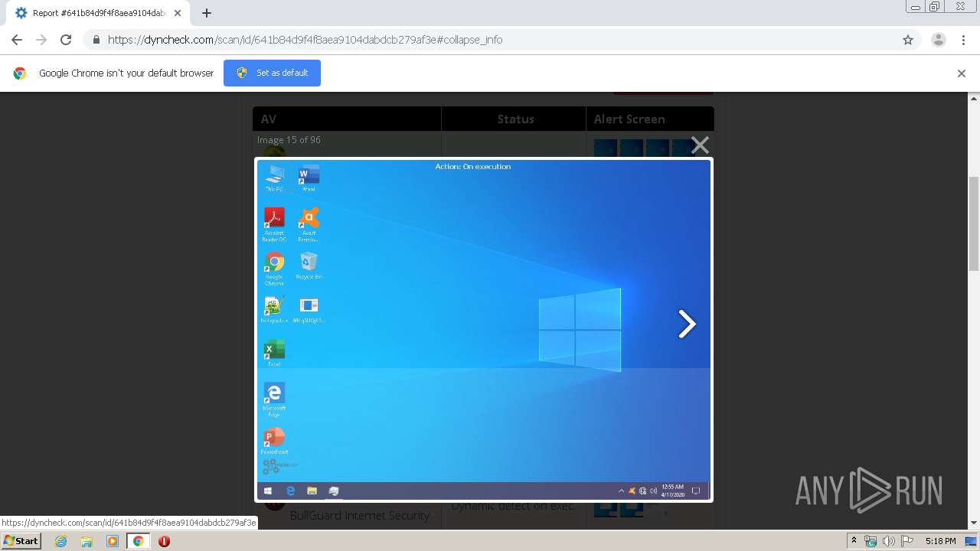The height and width of the screenshot is (551, 980).
Task: Click the BullGuard Internet Security row name
Action: [360, 516]
